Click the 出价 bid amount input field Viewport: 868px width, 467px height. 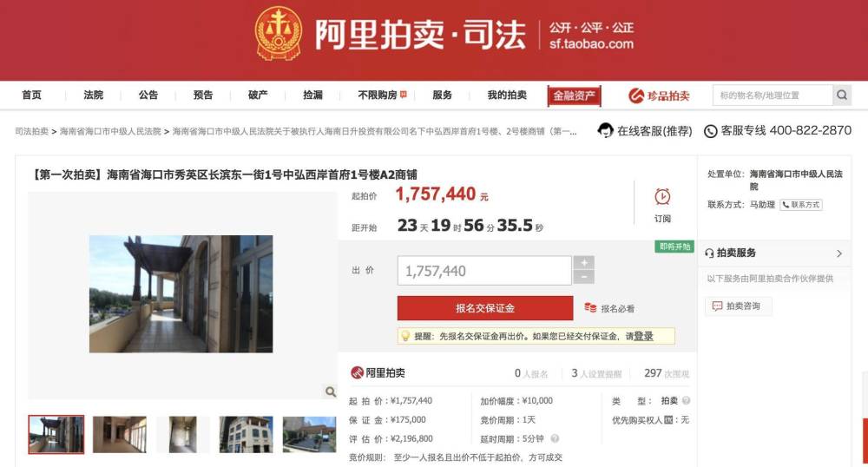484,271
